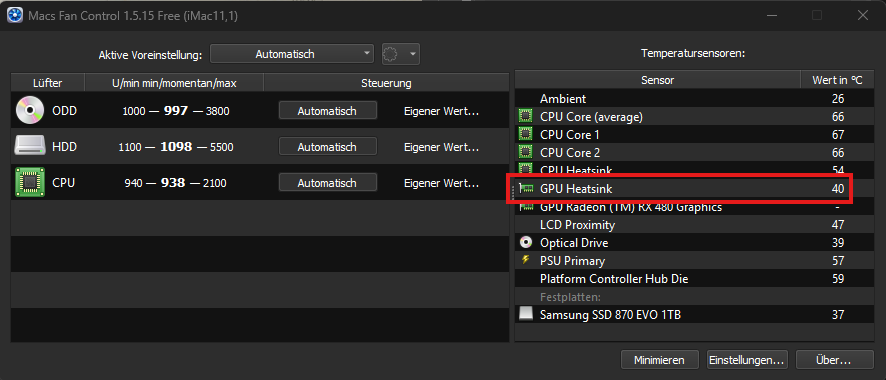Screen dimensions: 886x380
Task: Click the ODD fan speed value 997
Action: coord(176,111)
